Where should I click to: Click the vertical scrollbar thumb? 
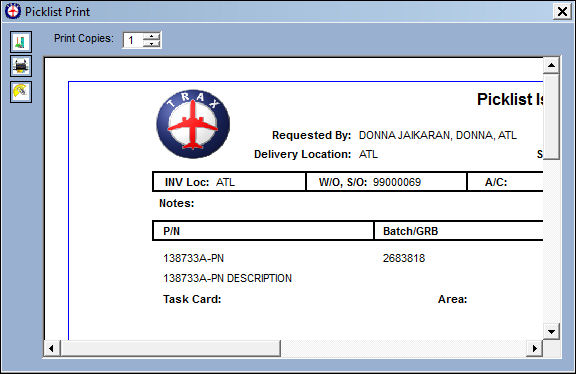tap(551, 116)
